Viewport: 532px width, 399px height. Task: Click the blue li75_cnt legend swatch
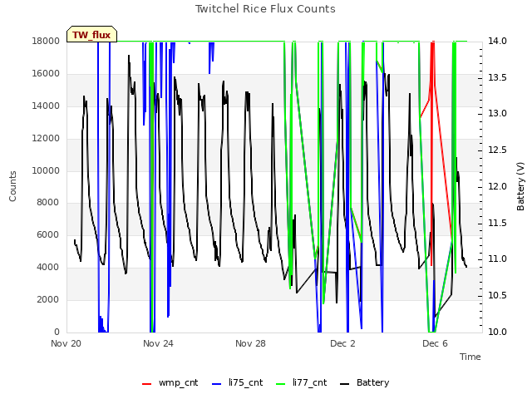pos(216,384)
